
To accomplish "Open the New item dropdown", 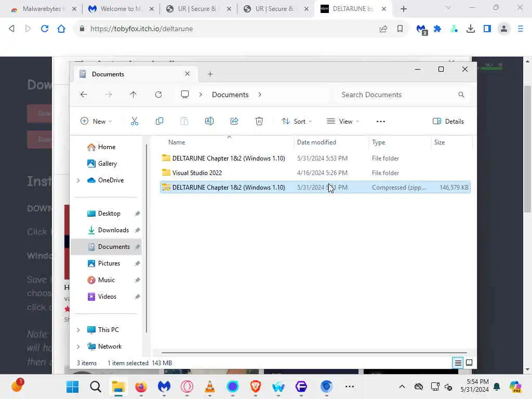I will point(96,121).
